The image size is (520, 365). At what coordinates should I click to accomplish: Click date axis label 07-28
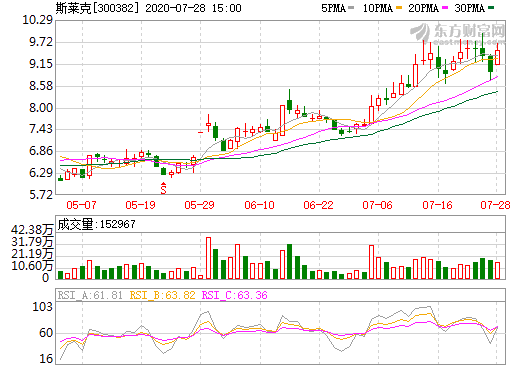(x=495, y=205)
